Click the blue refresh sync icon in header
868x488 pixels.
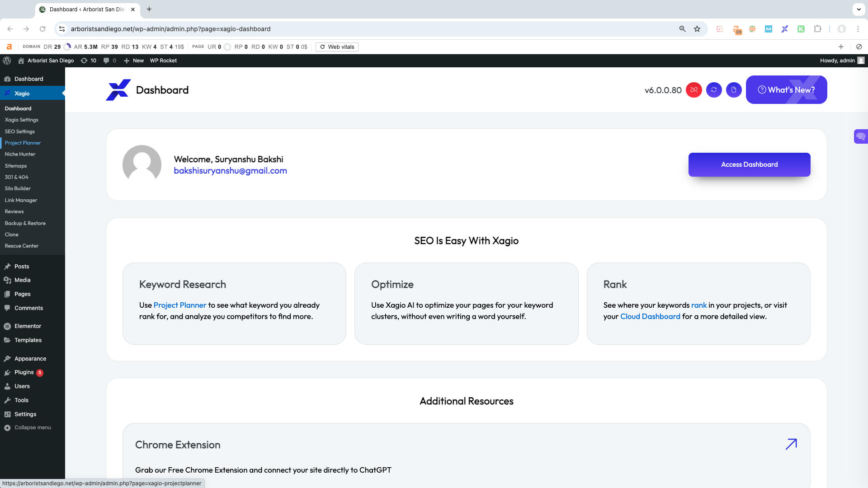714,90
